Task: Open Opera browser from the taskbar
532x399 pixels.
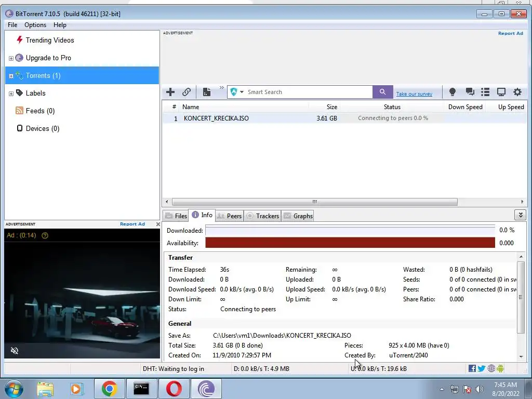Action: (x=174, y=389)
